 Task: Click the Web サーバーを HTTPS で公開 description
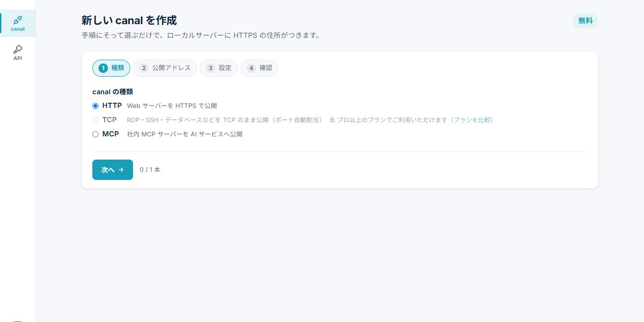point(172,106)
